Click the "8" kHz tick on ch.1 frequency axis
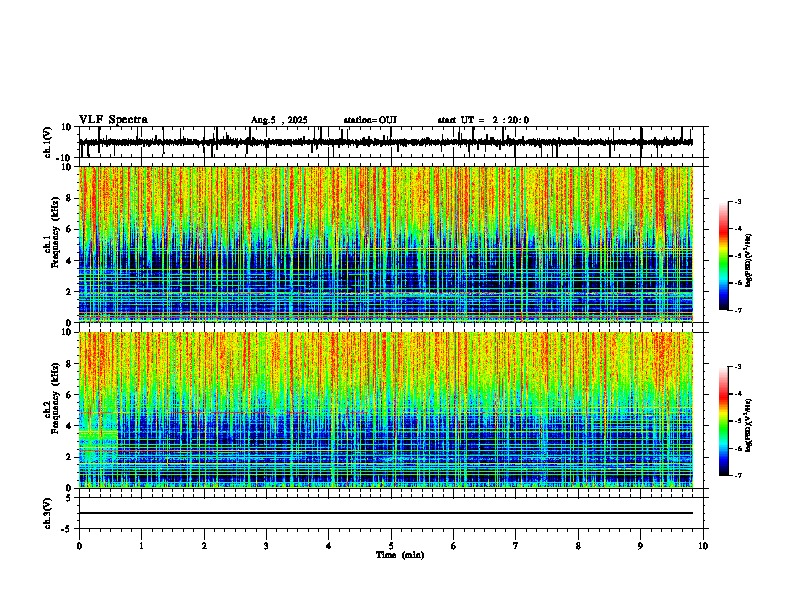The width and height of the screenshot is (792, 612). [x=69, y=198]
